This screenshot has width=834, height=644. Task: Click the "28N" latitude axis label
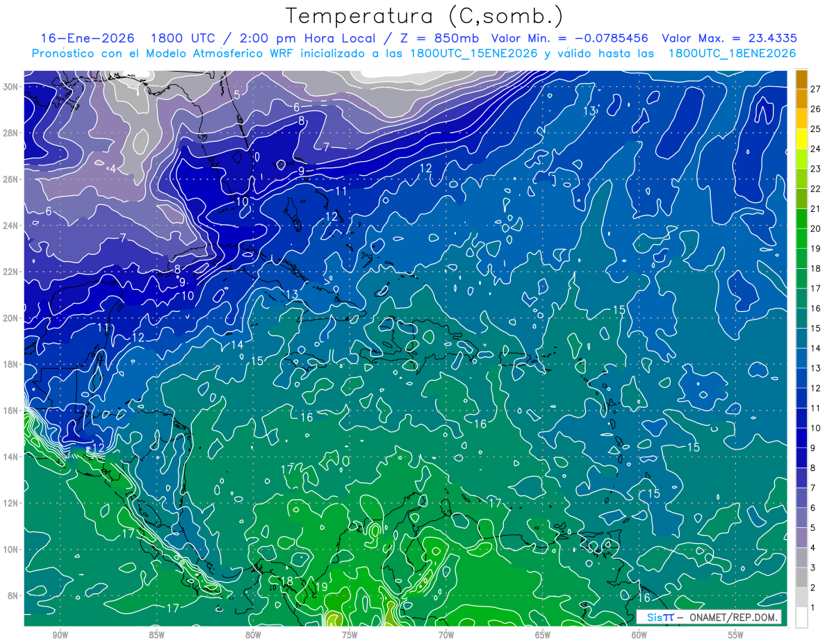click(10, 133)
